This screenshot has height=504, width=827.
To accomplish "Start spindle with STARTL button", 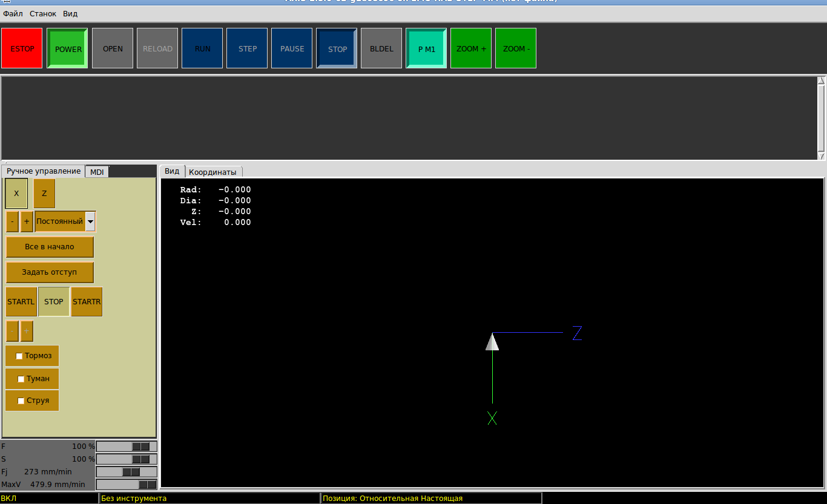I will (21, 301).
